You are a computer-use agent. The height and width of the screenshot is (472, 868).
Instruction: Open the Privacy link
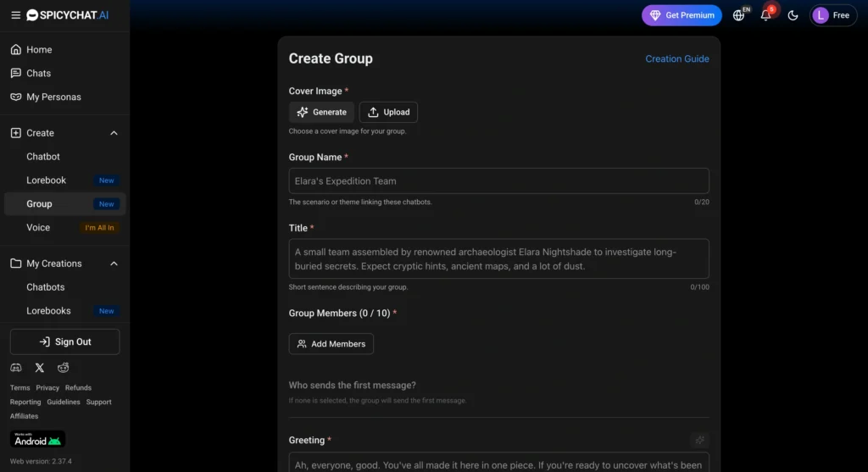point(47,388)
